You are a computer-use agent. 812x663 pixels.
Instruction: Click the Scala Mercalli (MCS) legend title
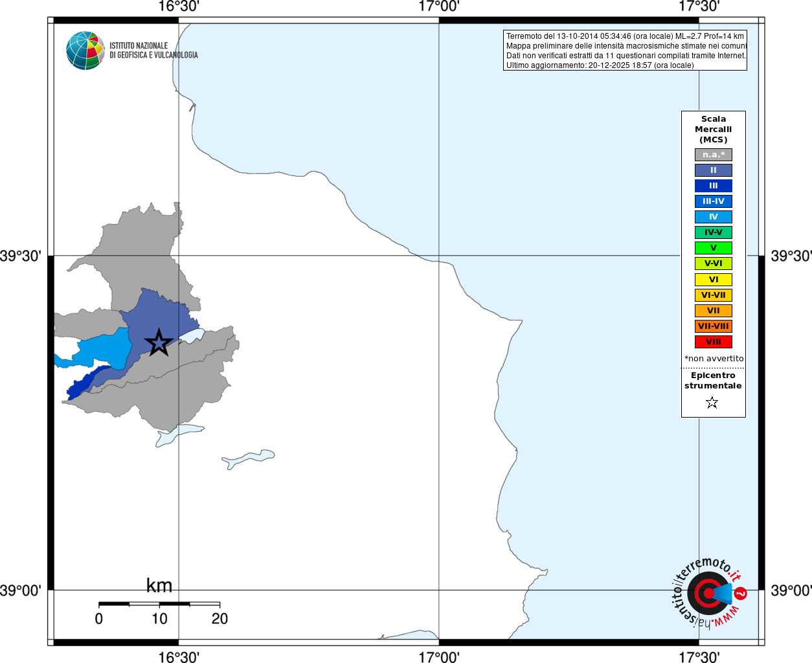[714, 129]
